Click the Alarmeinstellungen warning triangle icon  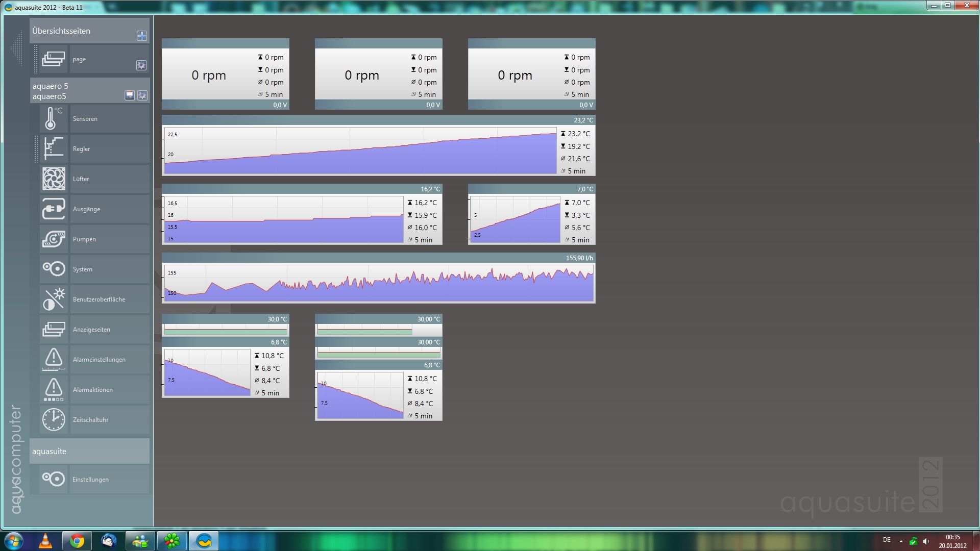(x=53, y=359)
